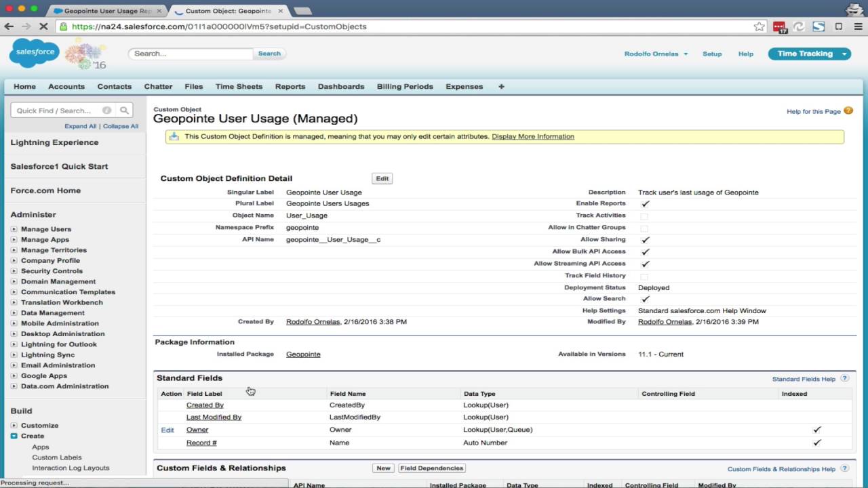The image size is (868, 488).
Task: Open the blue S extension icon
Action: (818, 26)
